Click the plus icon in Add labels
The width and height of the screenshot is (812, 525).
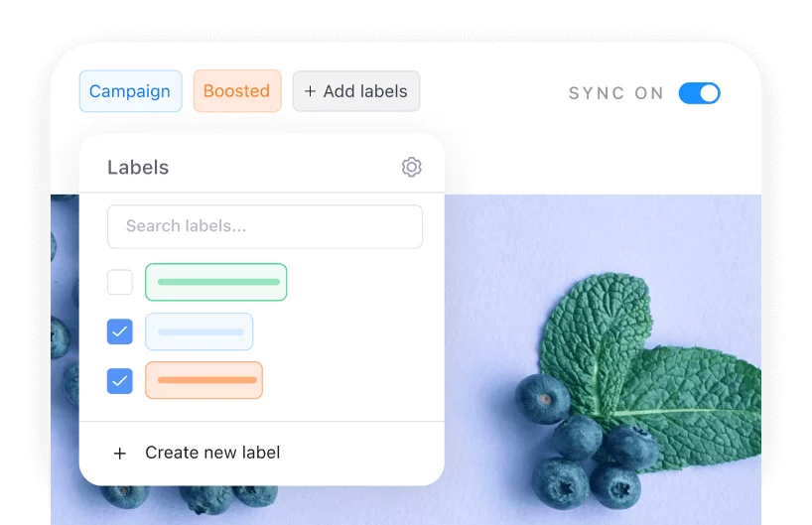point(310,91)
